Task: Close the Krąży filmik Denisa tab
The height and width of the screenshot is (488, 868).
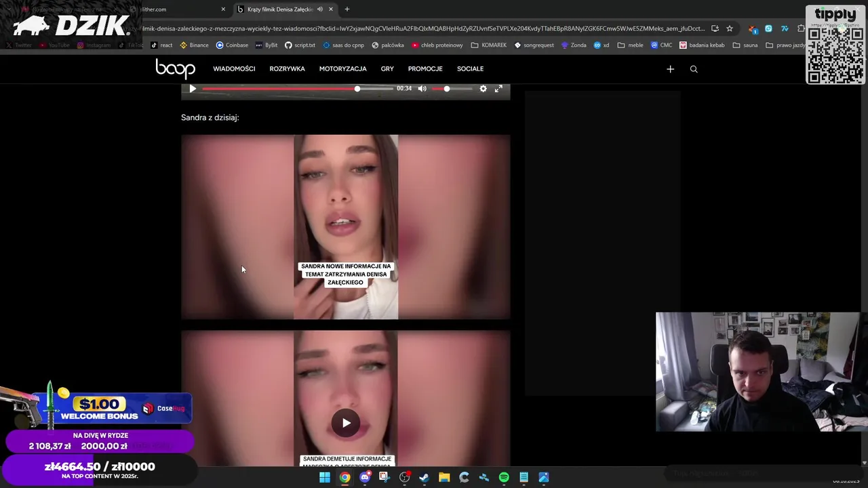Action: [x=331, y=9]
